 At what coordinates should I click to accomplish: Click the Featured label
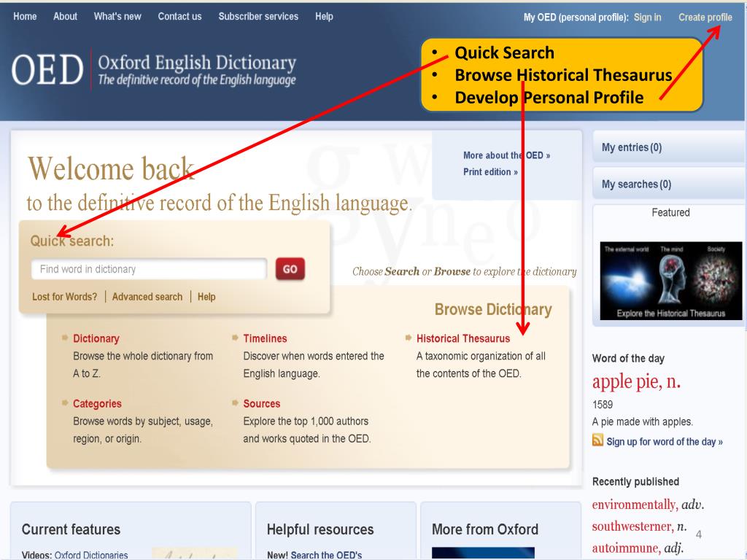click(671, 212)
